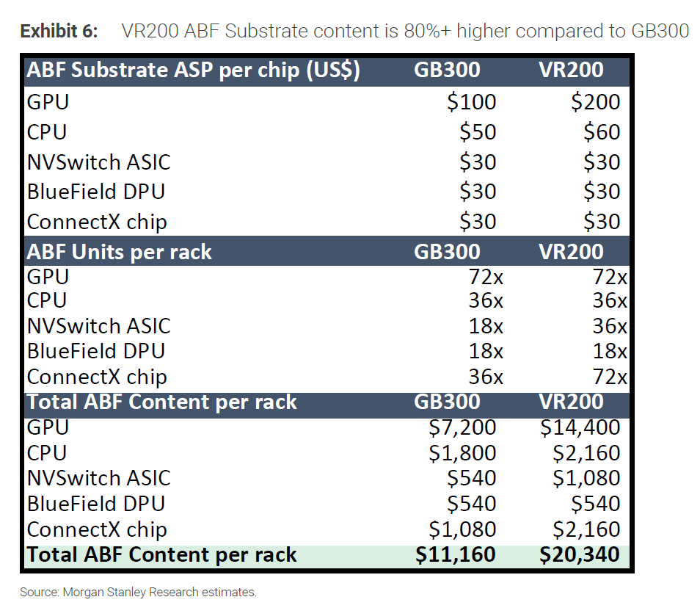Select the GPU 72x GB300 units cell
Viewport: 700px width, 608px height.
point(486,277)
